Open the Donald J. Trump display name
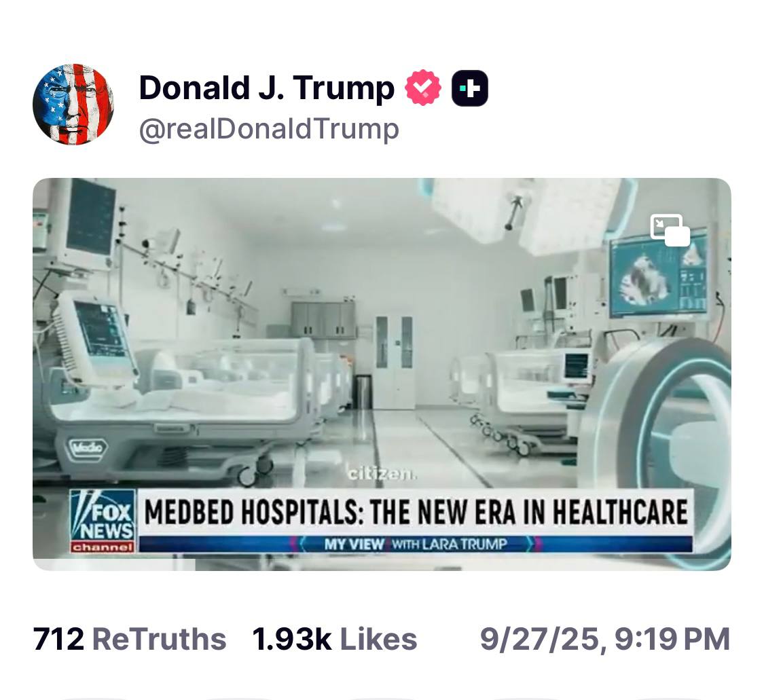 tap(266, 88)
